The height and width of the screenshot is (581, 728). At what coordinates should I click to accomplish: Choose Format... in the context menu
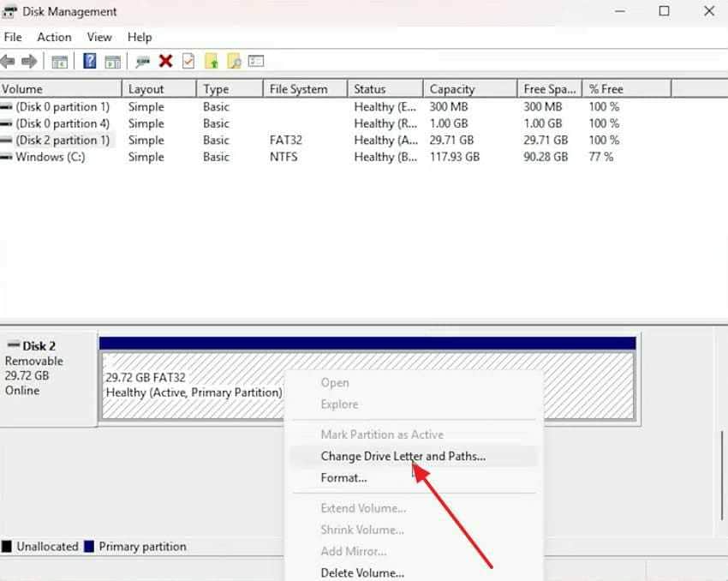(413, 478)
